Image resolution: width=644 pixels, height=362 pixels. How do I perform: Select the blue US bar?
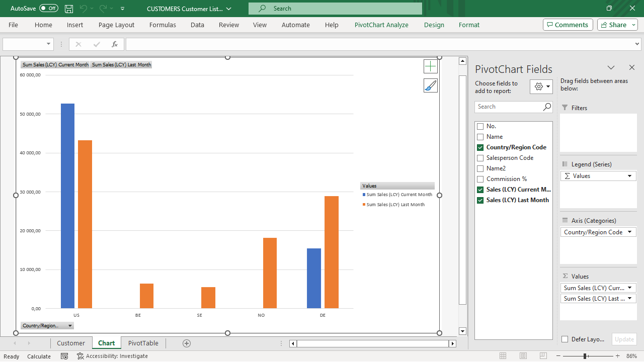pos(67,206)
